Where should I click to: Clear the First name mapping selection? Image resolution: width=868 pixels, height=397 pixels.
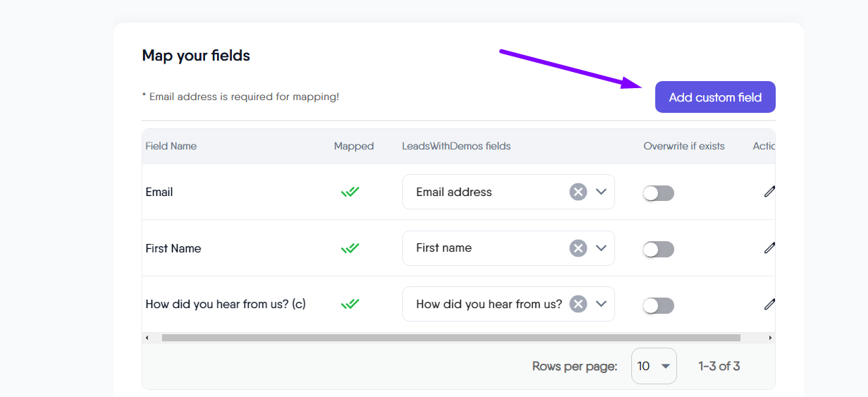578,248
